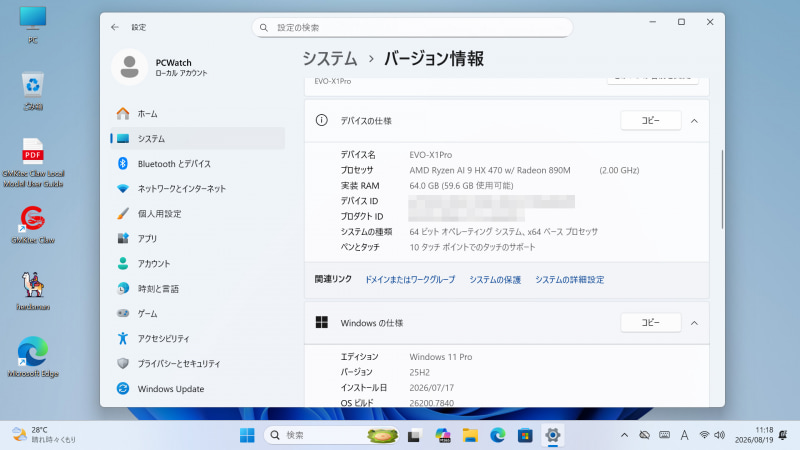
Task: Click the 時刻と言語 clock icon
Action: click(x=123, y=288)
